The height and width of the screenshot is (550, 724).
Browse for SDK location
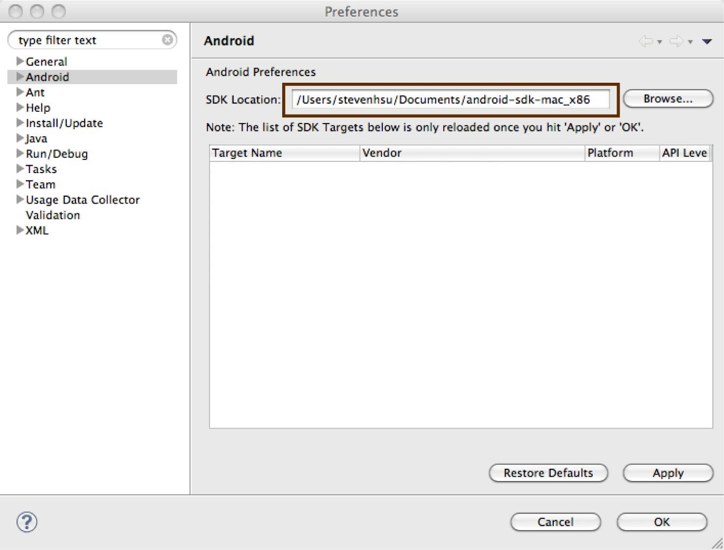click(x=668, y=99)
